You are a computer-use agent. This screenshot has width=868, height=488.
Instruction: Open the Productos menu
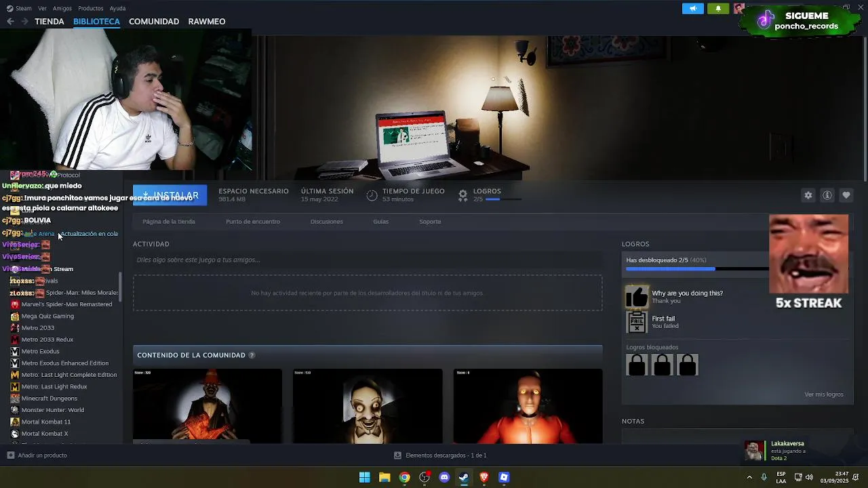click(90, 9)
